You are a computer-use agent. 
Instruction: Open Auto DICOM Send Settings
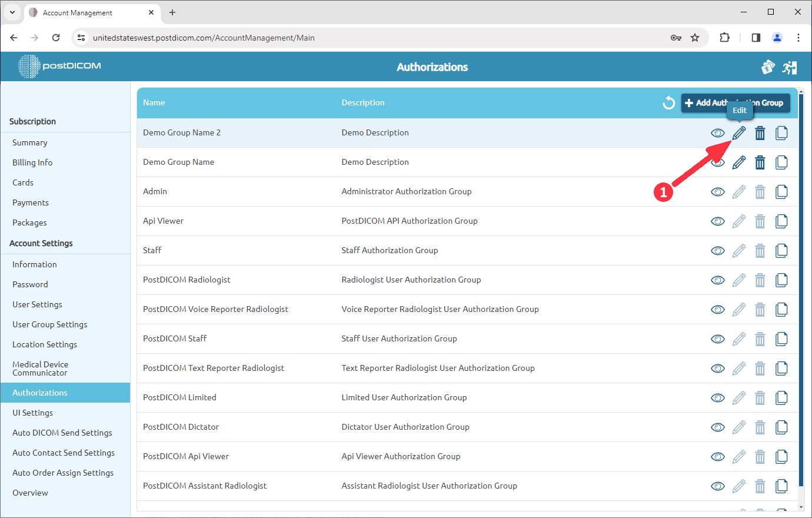coord(62,432)
